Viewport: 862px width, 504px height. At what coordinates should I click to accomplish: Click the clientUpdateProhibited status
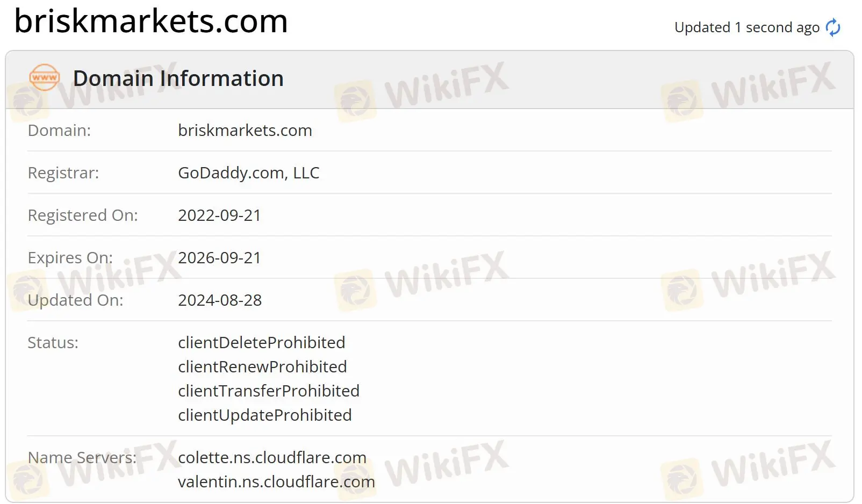[265, 415]
